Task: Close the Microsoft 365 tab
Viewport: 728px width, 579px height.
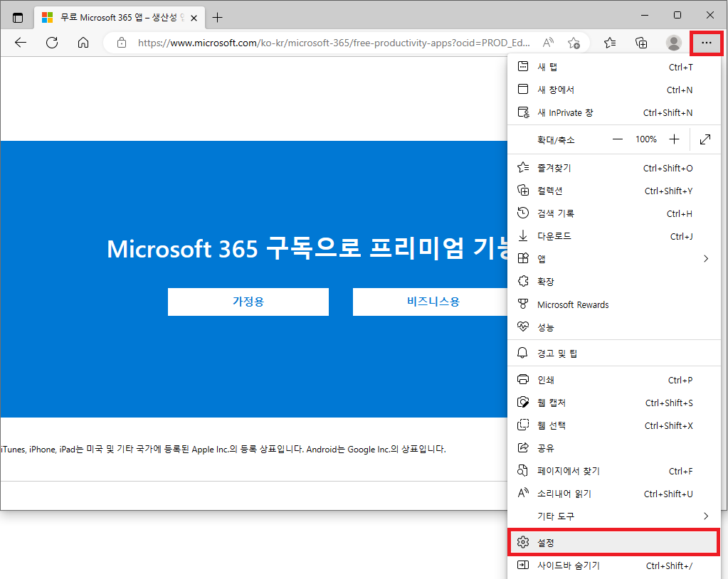Action: coord(194,18)
